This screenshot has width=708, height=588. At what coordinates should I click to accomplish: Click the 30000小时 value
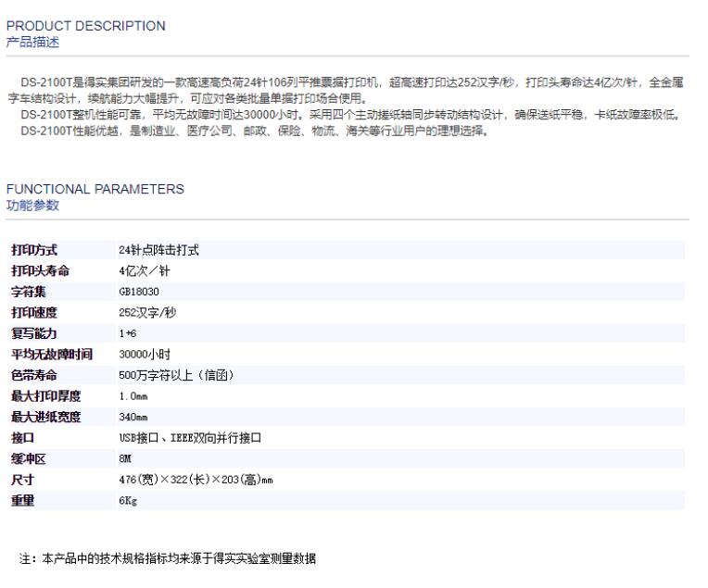tap(145, 354)
